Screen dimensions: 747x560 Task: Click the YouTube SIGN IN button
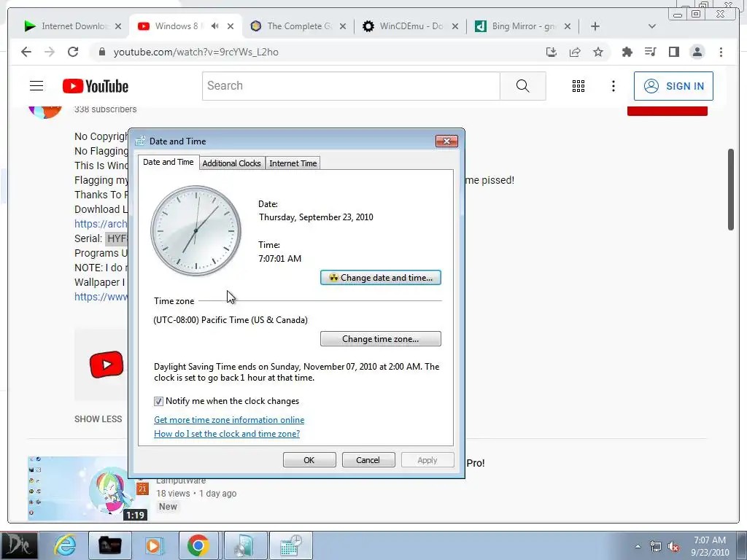click(673, 86)
